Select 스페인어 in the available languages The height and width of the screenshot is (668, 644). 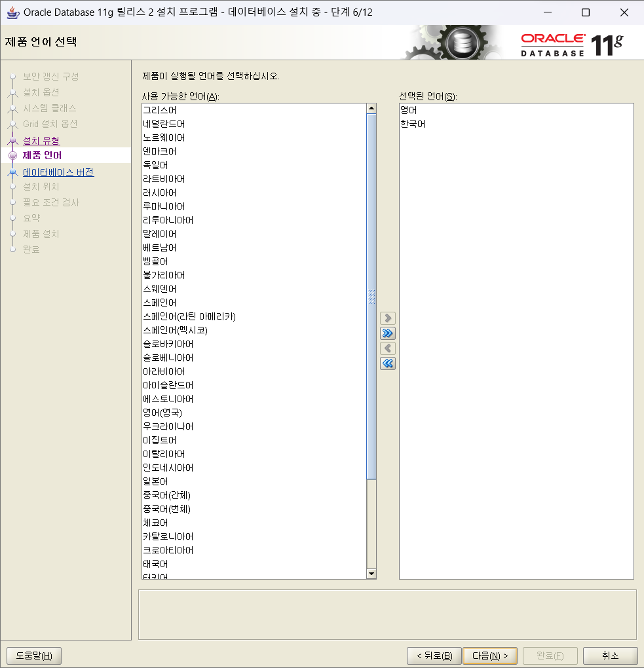tap(254, 303)
